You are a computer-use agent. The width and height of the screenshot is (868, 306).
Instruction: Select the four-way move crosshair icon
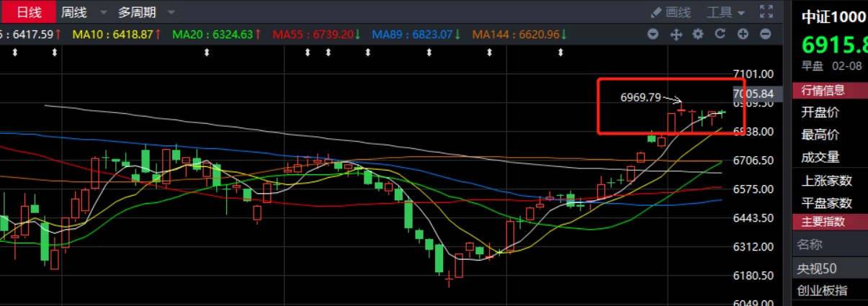[676, 34]
